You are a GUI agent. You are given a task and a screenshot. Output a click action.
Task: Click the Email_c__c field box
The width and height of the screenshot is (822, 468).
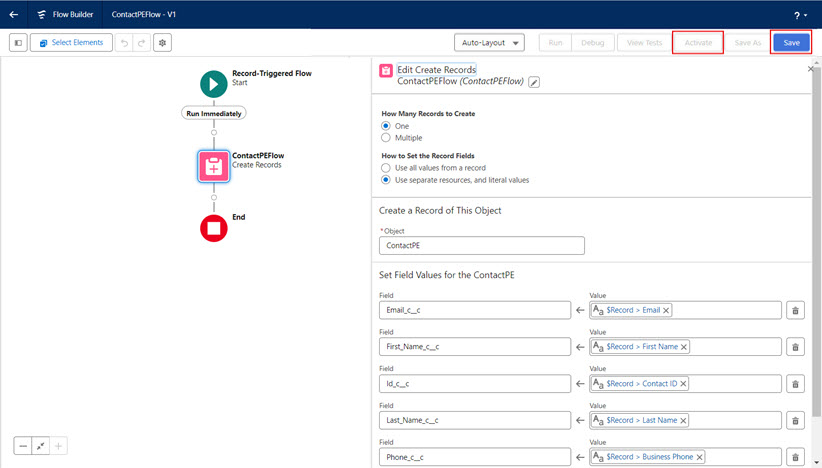(475, 310)
